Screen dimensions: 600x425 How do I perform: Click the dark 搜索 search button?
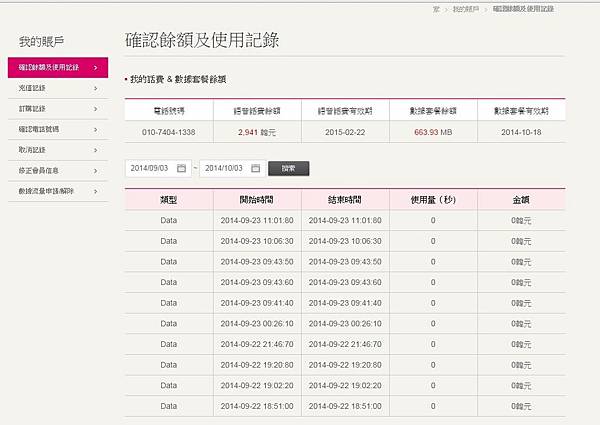(289, 168)
